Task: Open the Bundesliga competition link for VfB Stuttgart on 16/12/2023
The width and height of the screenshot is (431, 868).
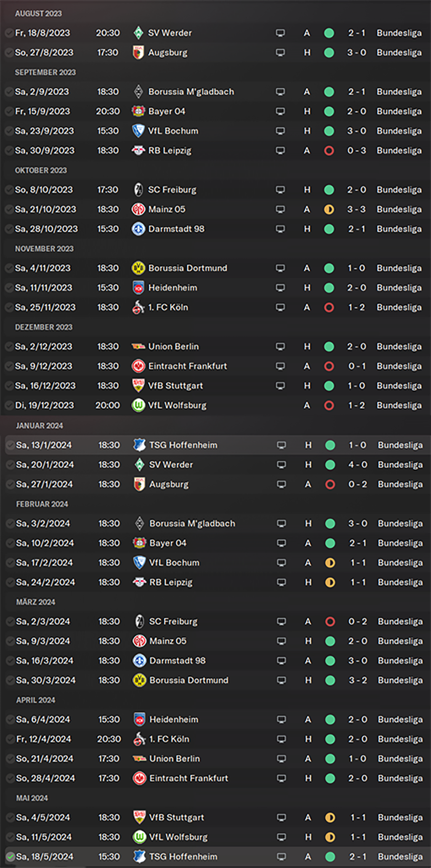Action: point(399,386)
